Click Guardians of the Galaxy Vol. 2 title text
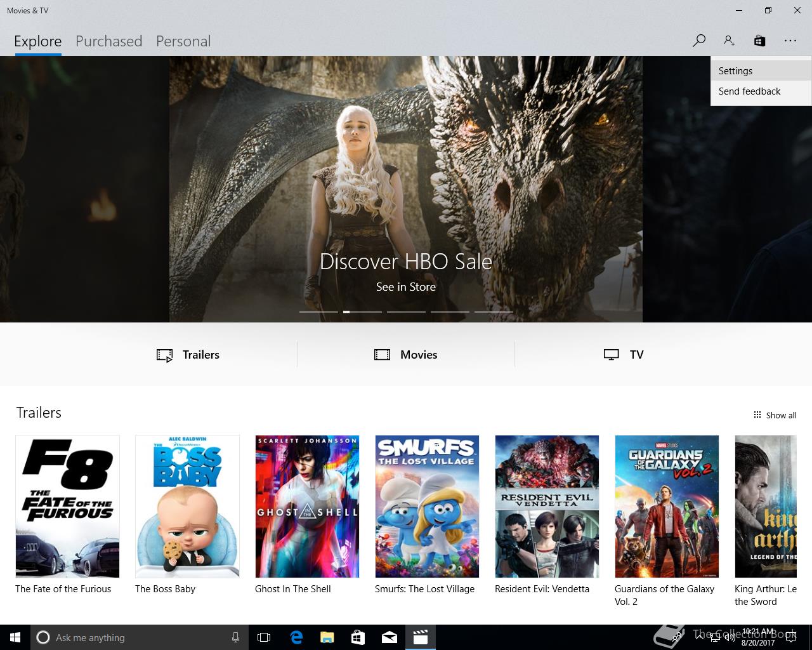812x650 pixels. pyautogui.click(x=665, y=595)
